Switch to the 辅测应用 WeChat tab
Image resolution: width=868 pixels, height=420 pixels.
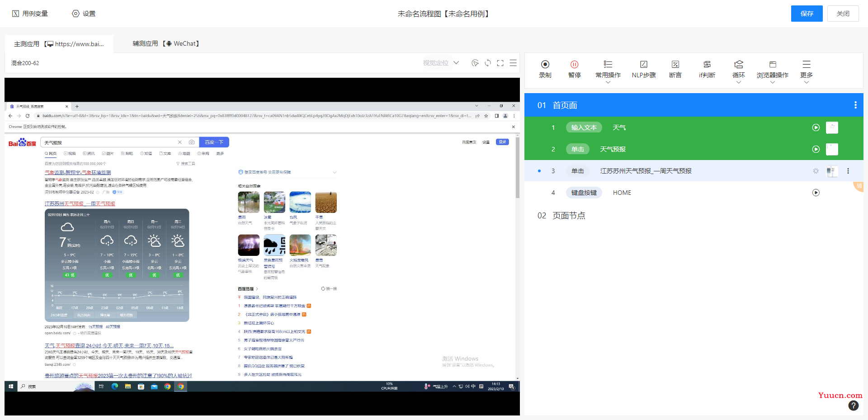(166, 44)
